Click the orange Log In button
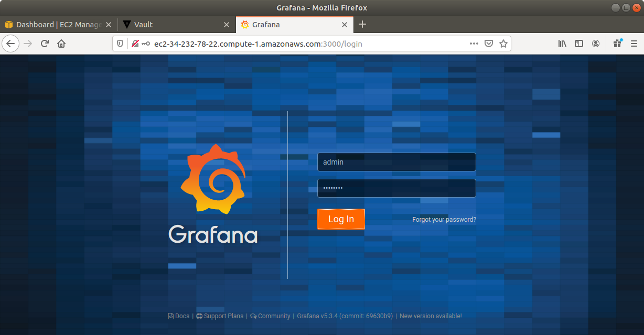Viewport: 644px width, 335px height. [x=341, y=219]
